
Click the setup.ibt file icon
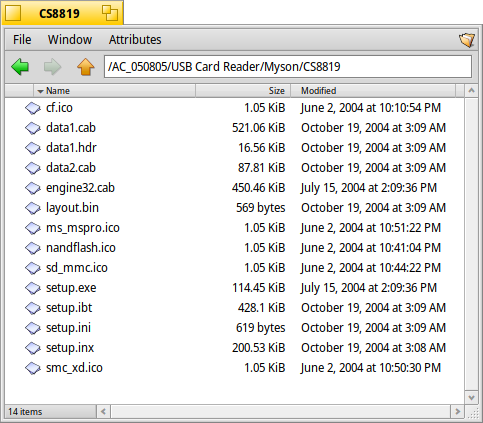33,308
